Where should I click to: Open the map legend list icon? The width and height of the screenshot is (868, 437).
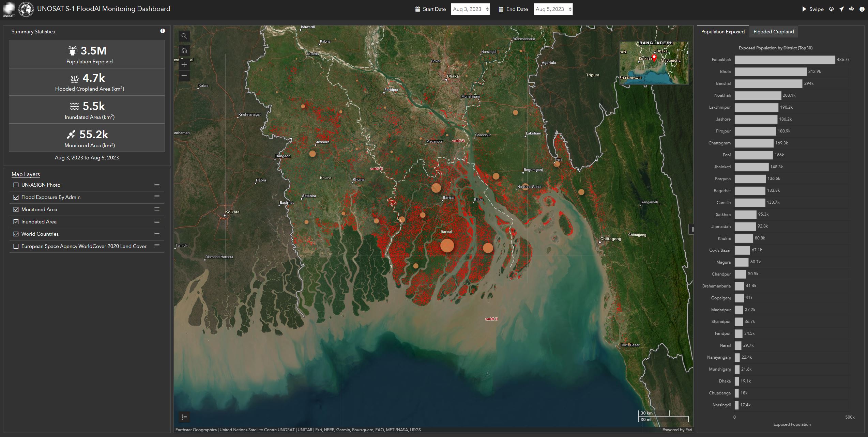184,417
